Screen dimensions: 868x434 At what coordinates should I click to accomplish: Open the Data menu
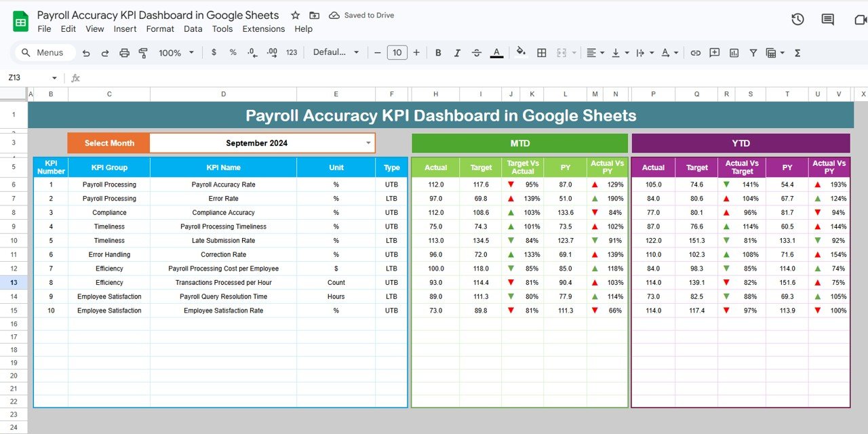click(193, 28)
